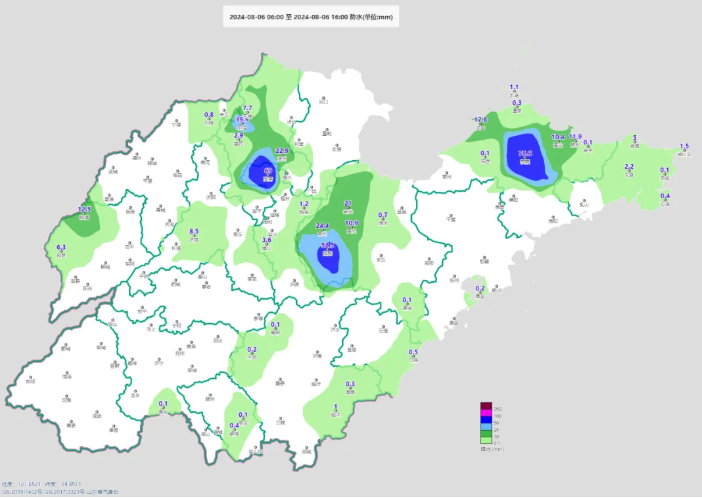Select the station marker with value 8.5
This screenshot has height=499, width=702.
tap(194, 238)
